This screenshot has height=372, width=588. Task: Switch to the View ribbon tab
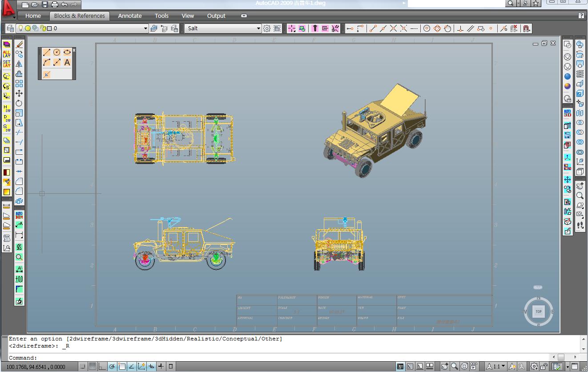(188, 16)
